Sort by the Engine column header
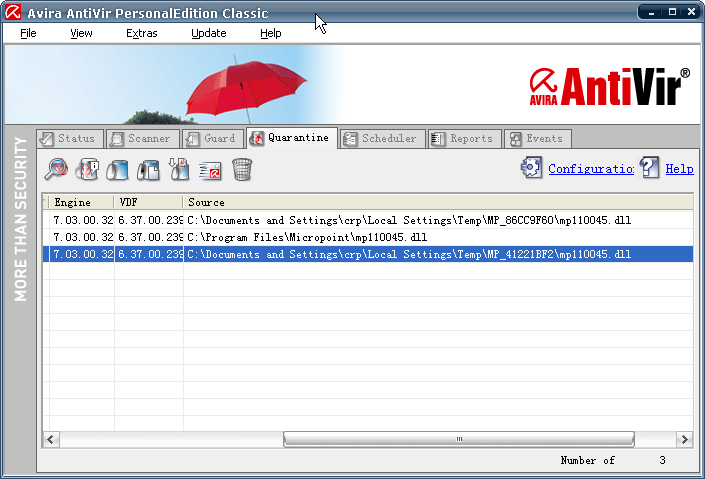The height and width of the screenshot is (479, 705). click(81, 202)
